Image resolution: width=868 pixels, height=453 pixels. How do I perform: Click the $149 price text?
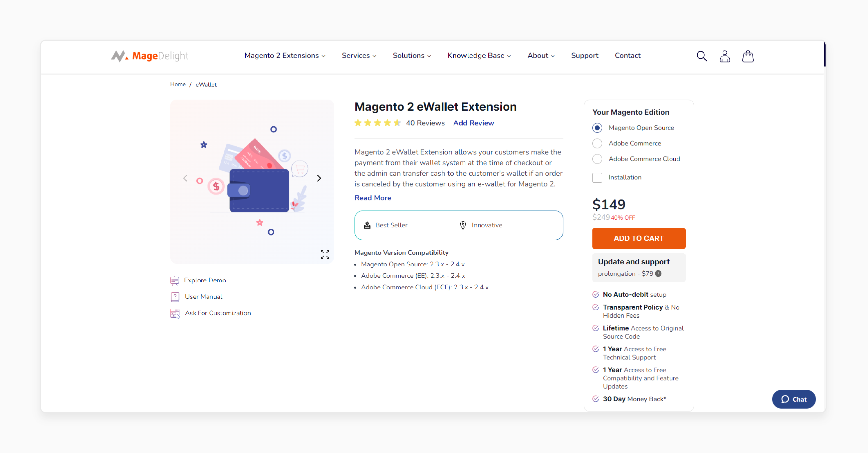[x=609, y=204]
